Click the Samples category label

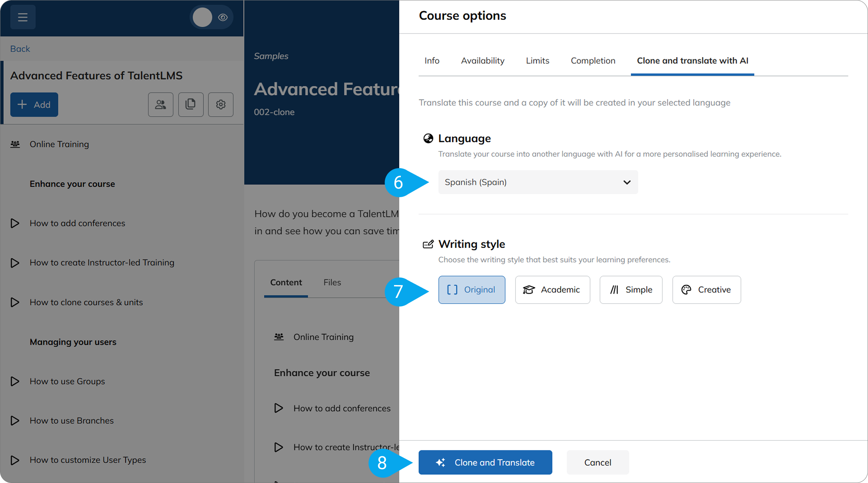pos(271,56)
